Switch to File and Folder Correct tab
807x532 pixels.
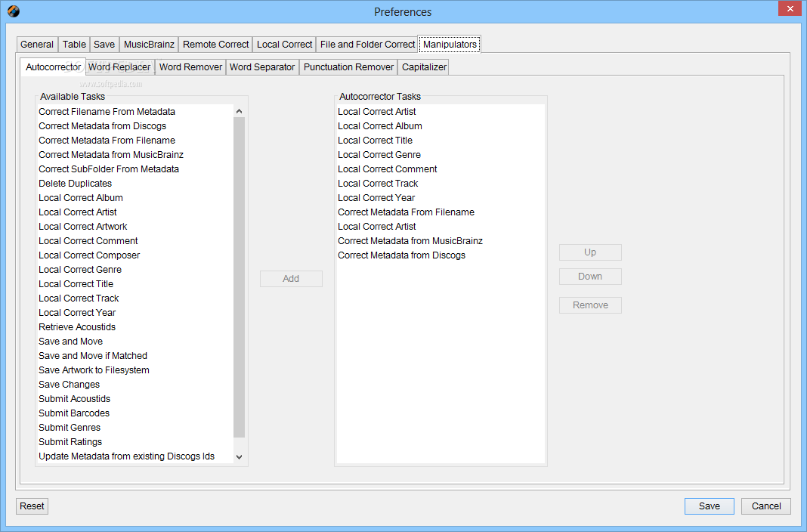pyautogui.click(x=367, y=45)
